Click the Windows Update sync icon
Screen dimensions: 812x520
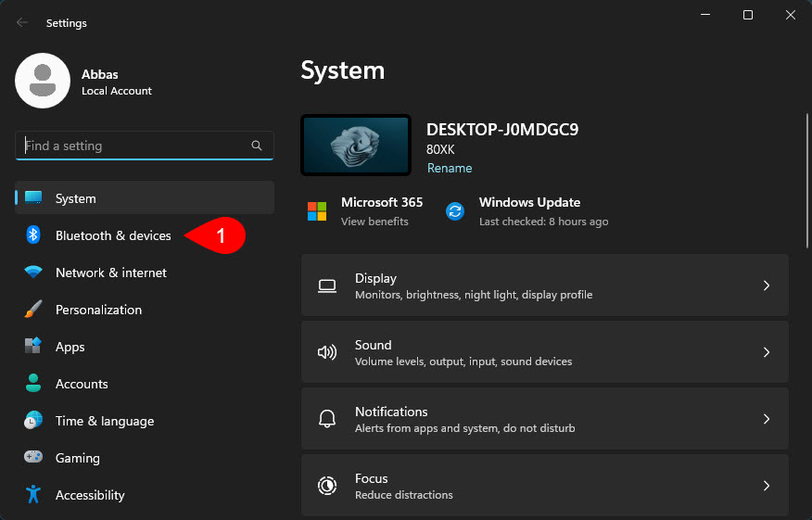[455, 211]
